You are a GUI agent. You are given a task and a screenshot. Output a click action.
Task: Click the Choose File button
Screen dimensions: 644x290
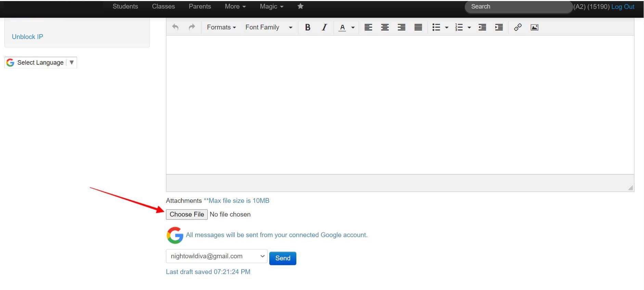[x=187, y=214]
